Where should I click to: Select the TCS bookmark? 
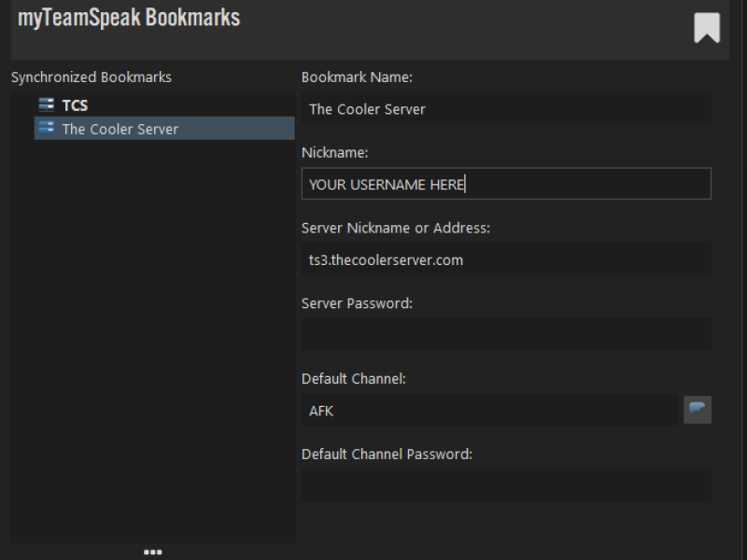(164, 105)
